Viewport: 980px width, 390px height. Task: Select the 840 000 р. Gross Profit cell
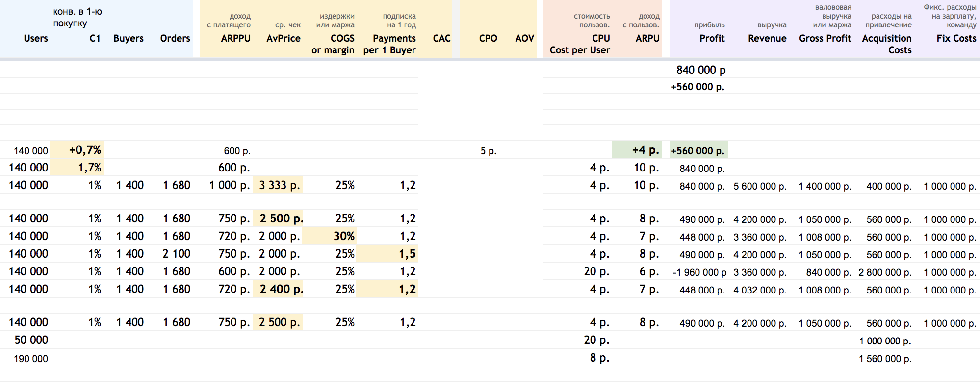click(828, 272)
